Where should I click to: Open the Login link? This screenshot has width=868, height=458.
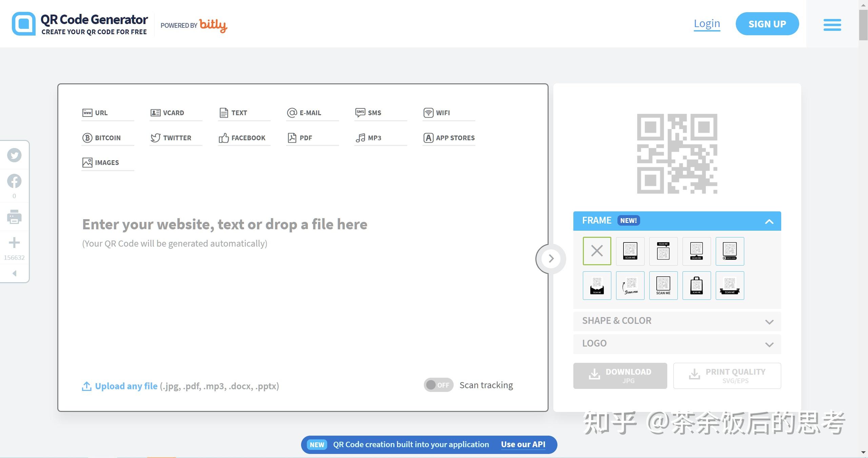(x=707, y=24)
